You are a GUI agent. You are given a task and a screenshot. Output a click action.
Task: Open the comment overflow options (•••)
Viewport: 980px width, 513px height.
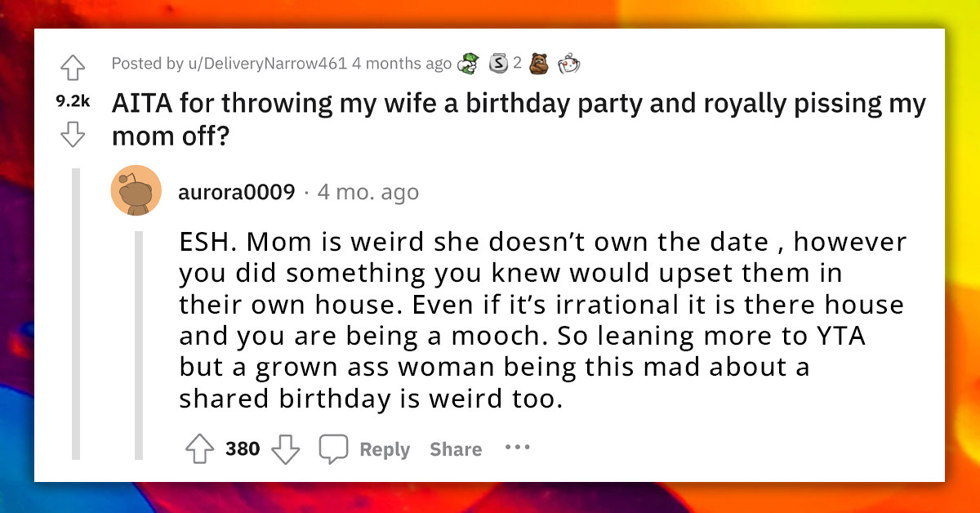coord(517,448)
